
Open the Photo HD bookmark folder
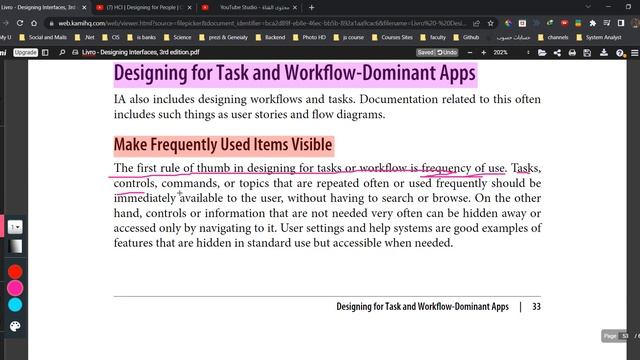(x=309, y=37)
